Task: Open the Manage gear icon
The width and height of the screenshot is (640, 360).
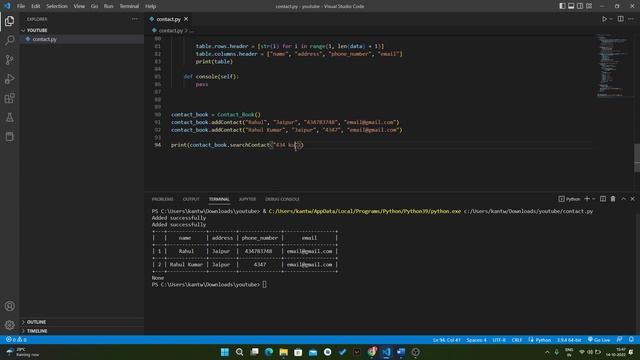Action: 9,325
